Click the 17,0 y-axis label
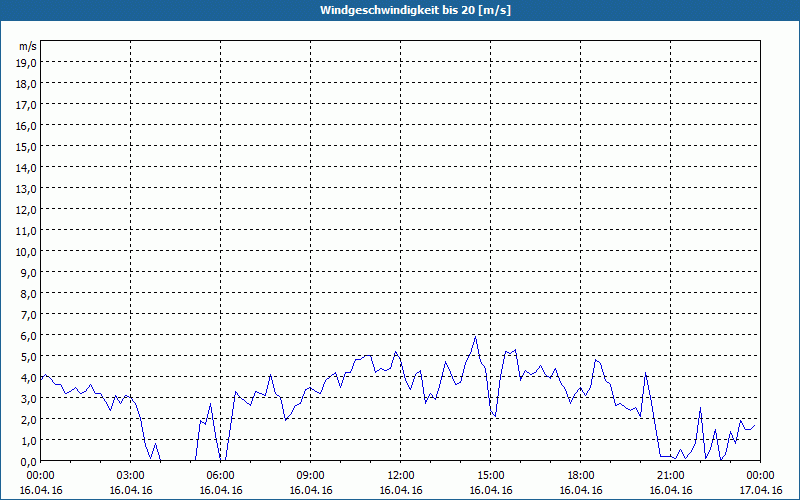800x500 pixels. 28,105
